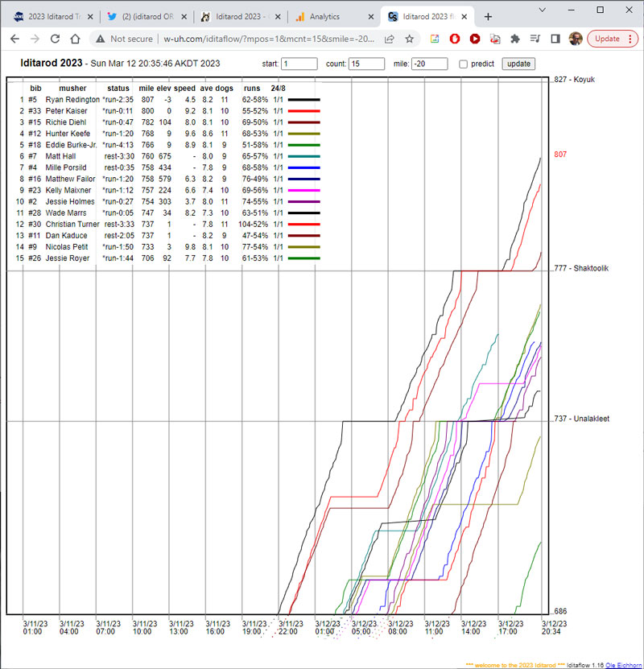This screenshot has width=644, height=669.
Task: Close the Analytics tab
Action: tap(371, 17)
